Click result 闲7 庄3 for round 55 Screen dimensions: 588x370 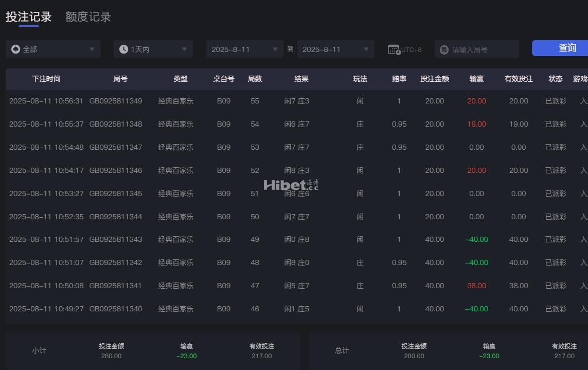click(x=297, y=101)
